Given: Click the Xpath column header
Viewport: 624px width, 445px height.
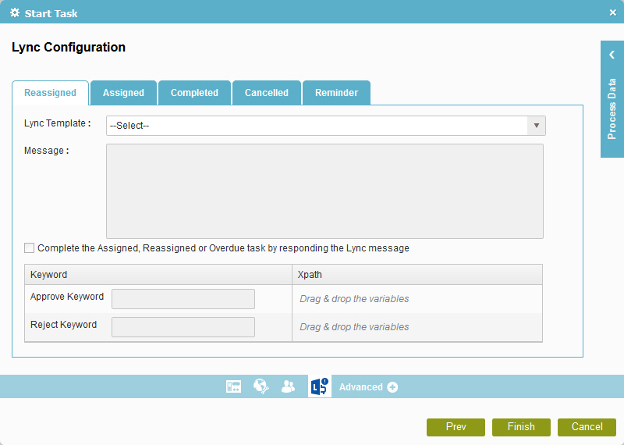Looking at the screenshot, I should pos(417,275).
